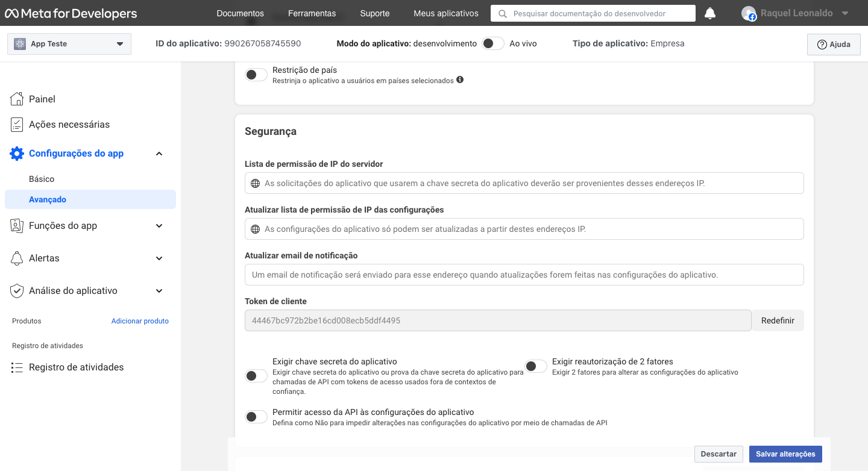This screenshot has width=868, height=471.
Task: Select the Registro de atividades list icon
Action: [17, 366]
